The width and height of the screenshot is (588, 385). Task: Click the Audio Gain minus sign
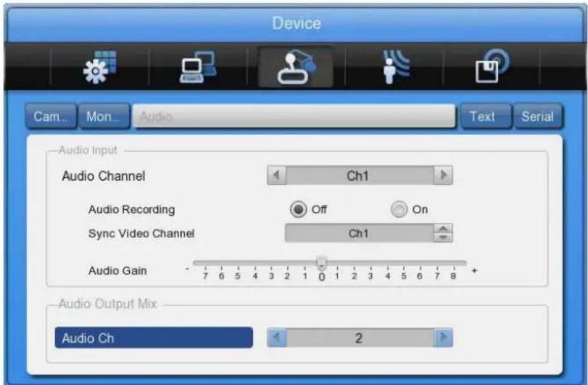187,270
